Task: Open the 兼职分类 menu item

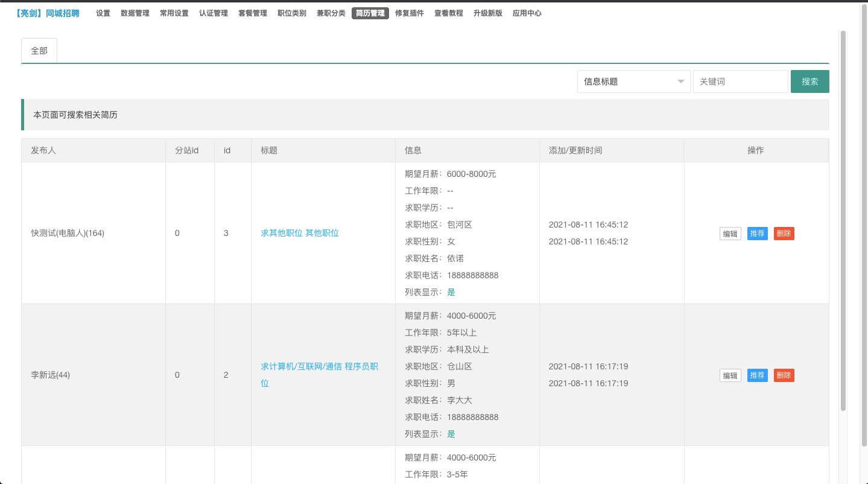Action: click(331, 13)
